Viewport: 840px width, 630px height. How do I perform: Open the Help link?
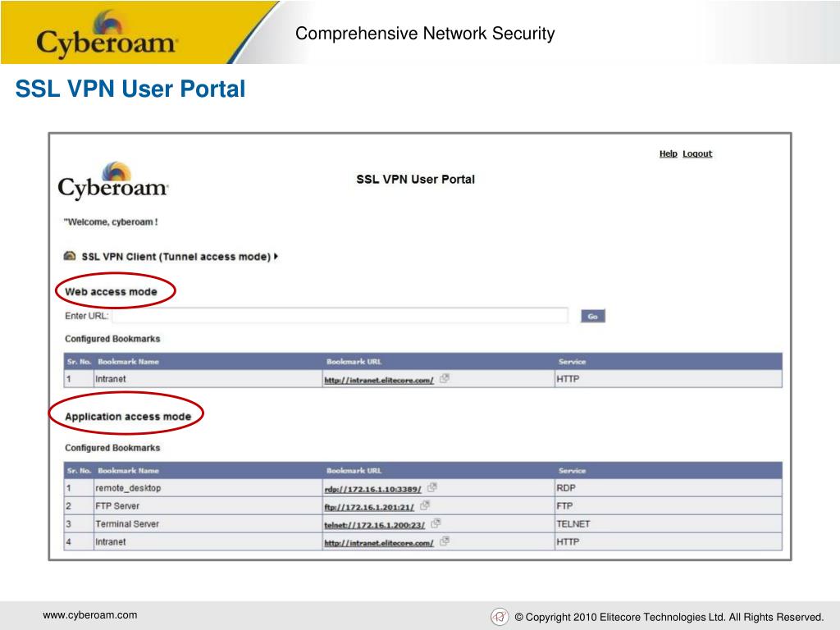668,153
